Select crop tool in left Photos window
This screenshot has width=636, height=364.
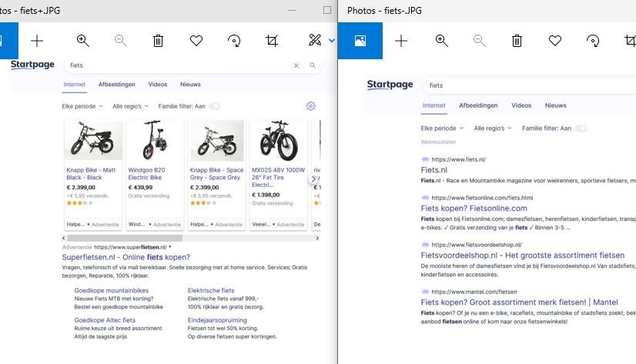pyautogui.click(x=272, y=41)
